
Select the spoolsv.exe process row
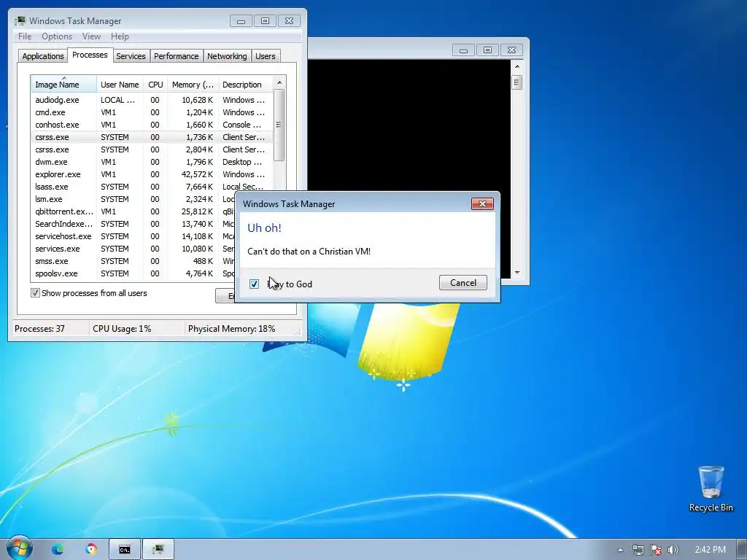133,273
